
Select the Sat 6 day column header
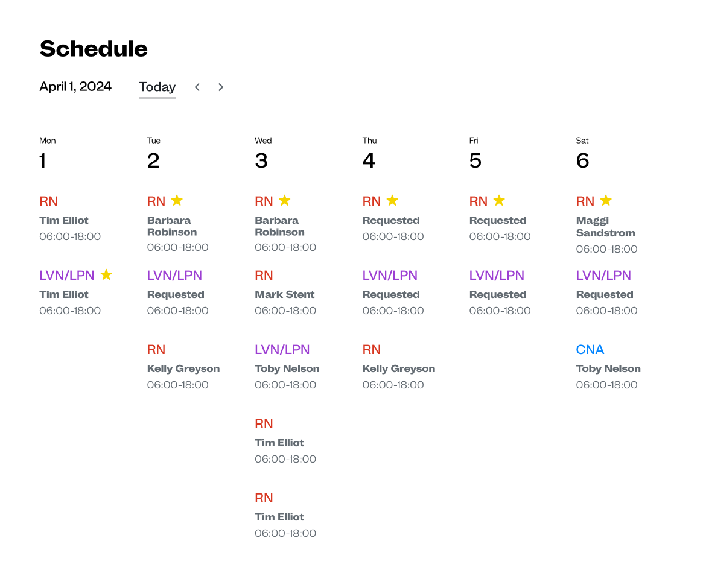click(582, 153)
